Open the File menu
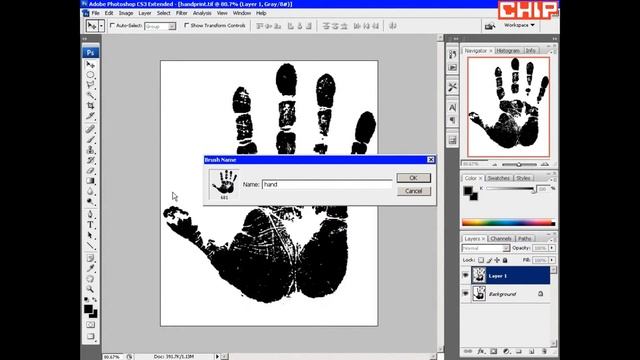This screenshot has height=360, width=640. pyautogui.click(x=95, y=13)
